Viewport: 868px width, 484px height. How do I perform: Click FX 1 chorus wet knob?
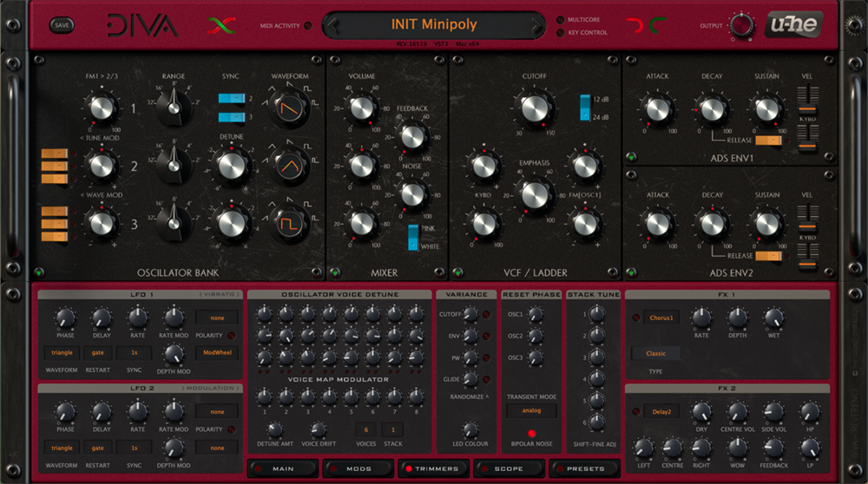click(x=773, y=318)
